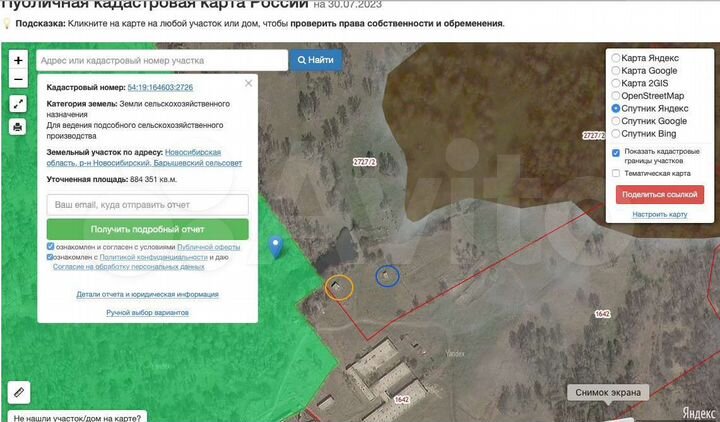Focus the address or cadastral number field
Image resolution: width=720 pixels, height=422 pixels.
[x=162, y=60]
